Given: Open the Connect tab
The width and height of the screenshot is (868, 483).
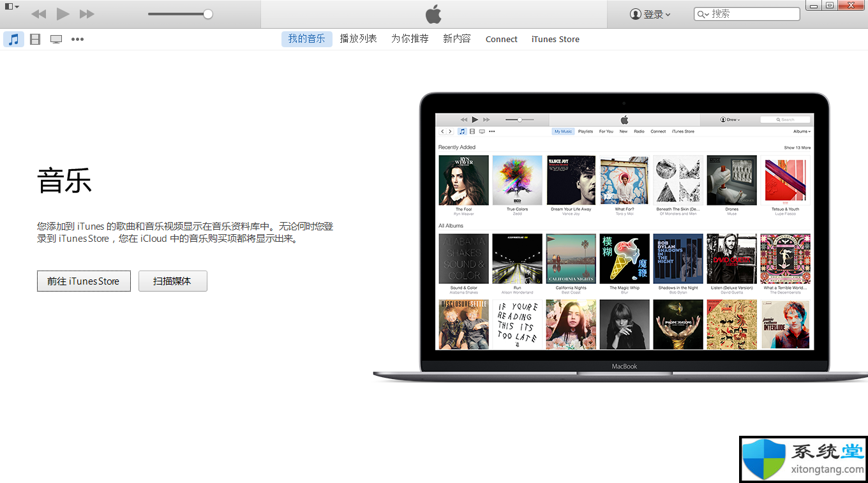Looking at the screenshot, I should pyautogui.click(x=501, y=39).
